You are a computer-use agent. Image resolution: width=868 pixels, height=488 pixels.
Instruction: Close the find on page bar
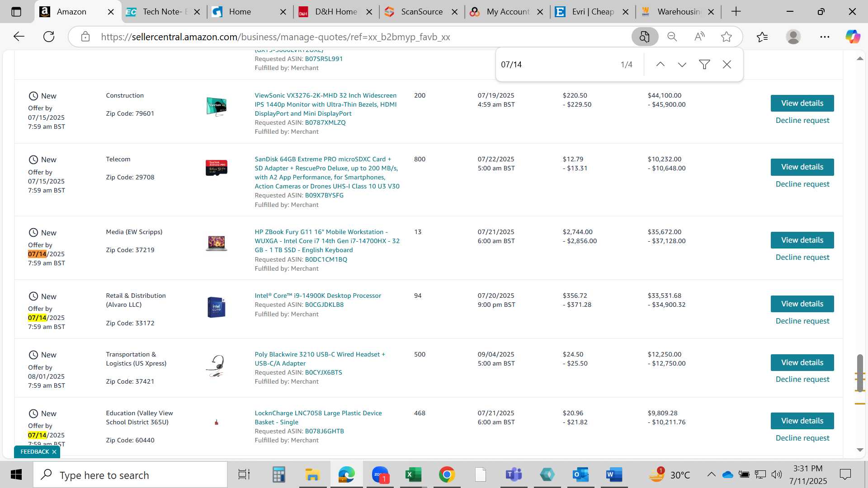727,65
